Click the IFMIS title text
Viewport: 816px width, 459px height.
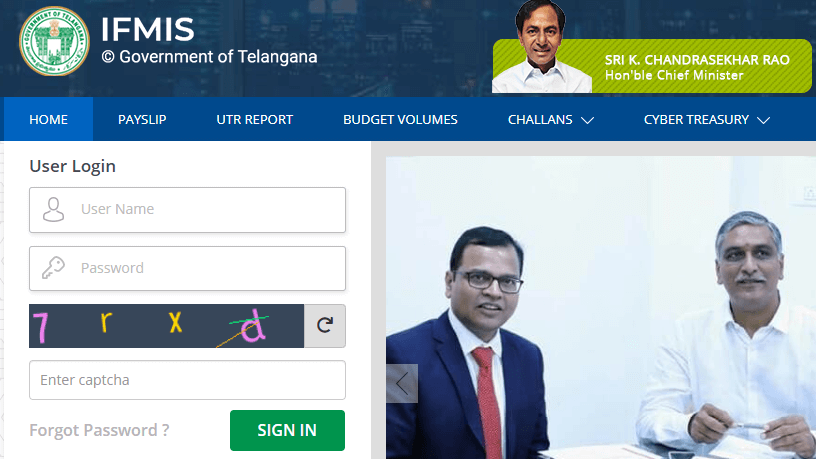147,29
